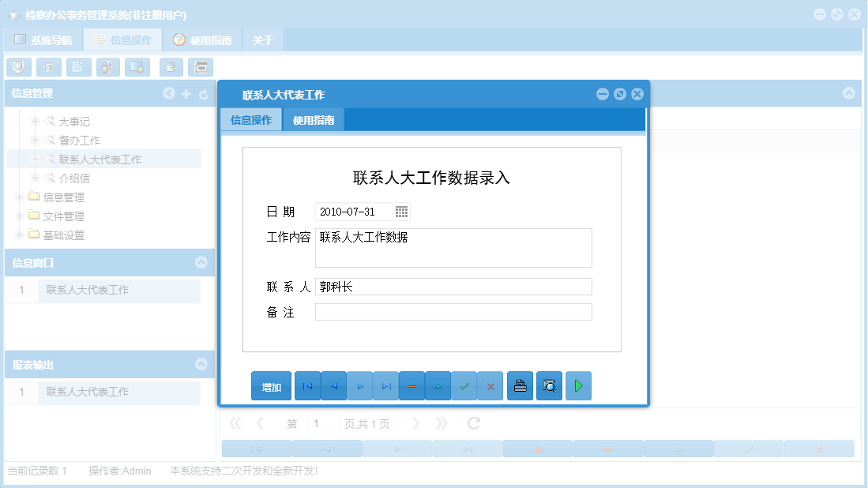The image size is (868, 488).
Task: Cancel editing with the red X icon
Action: pyautogui.click(x=490, y=385)
